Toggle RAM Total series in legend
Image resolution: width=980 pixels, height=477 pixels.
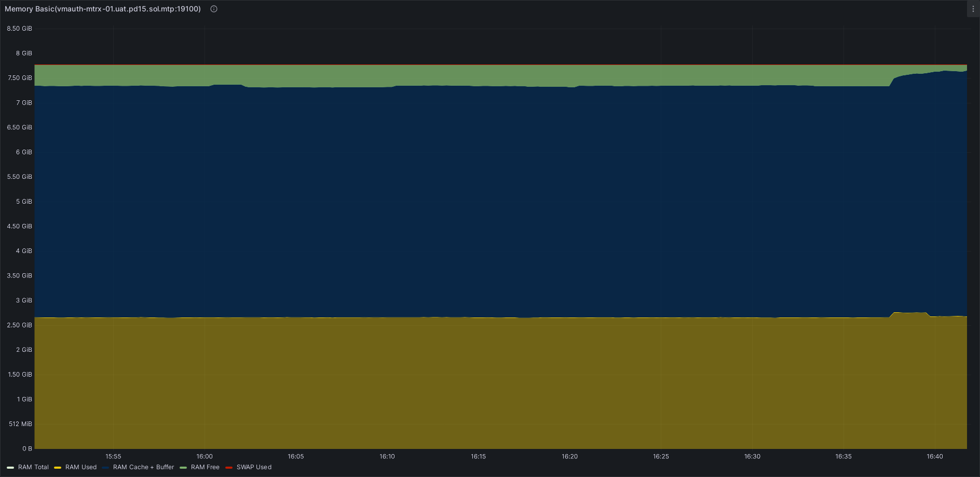(x=33, y=467)
